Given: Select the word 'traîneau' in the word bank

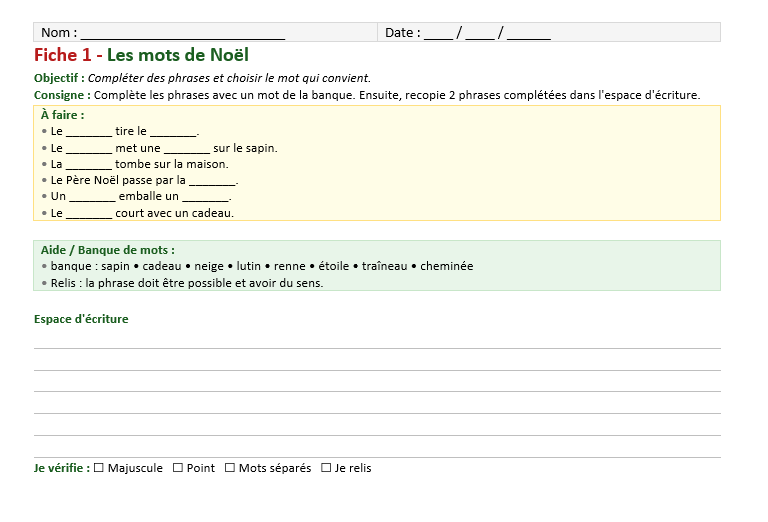Looking at the screenshot, I should tap(385, 267).
